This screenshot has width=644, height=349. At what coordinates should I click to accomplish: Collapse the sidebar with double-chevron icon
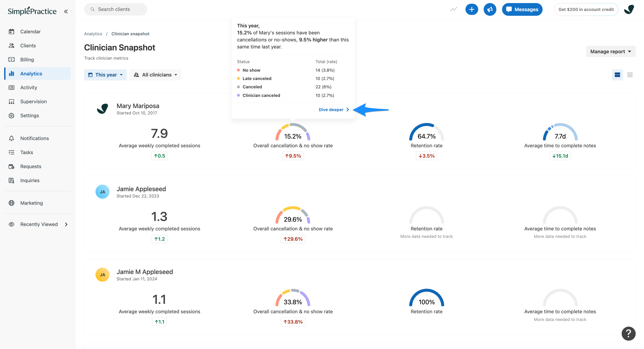[66, 11]
